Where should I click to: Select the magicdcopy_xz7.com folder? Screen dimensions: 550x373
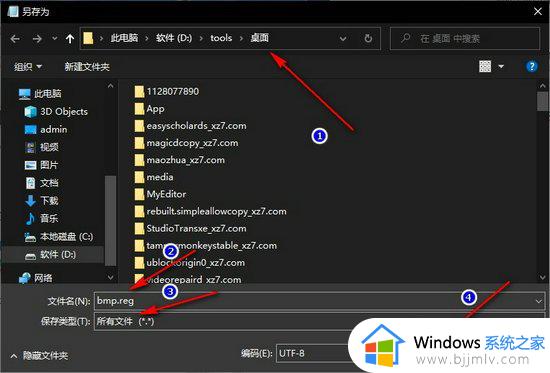point(186,143)
